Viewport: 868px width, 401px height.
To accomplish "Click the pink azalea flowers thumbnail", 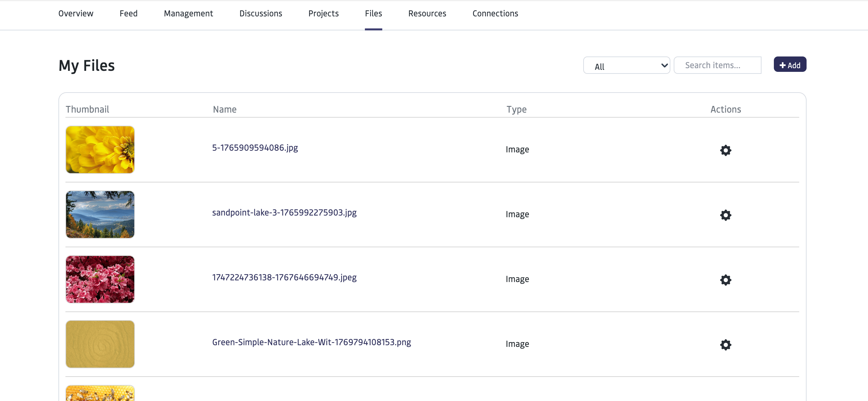I will coord(100,279).
